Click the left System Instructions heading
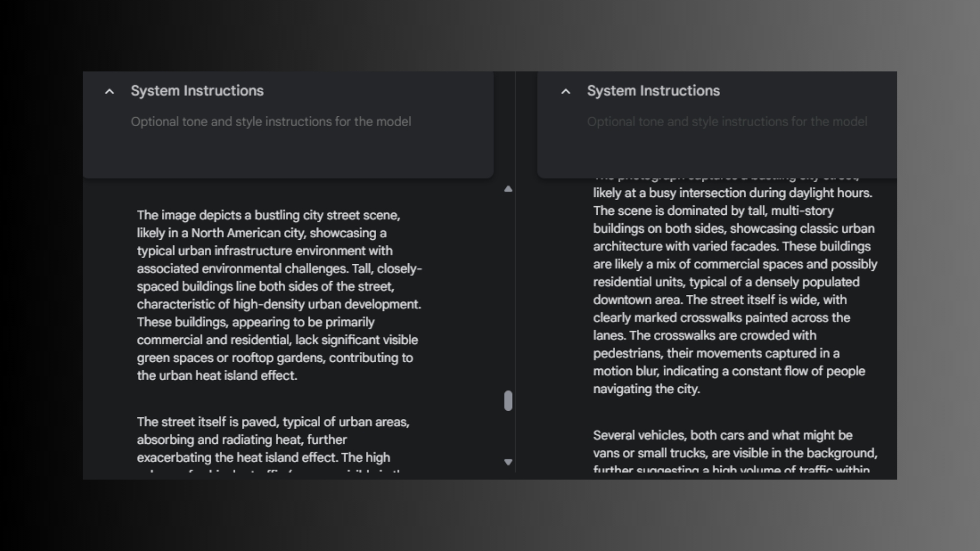Viewport: 980px width, 551px height. click(x=197, y=91)
